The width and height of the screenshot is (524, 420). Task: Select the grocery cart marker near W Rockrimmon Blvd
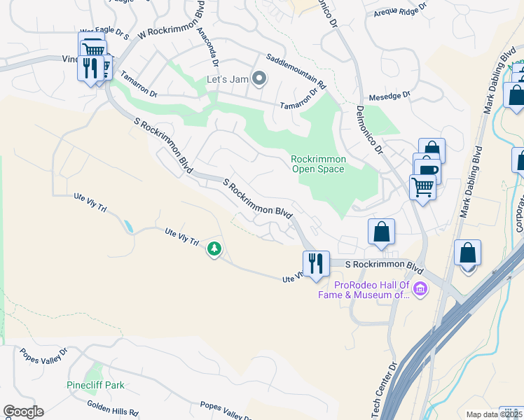[94, 49]
